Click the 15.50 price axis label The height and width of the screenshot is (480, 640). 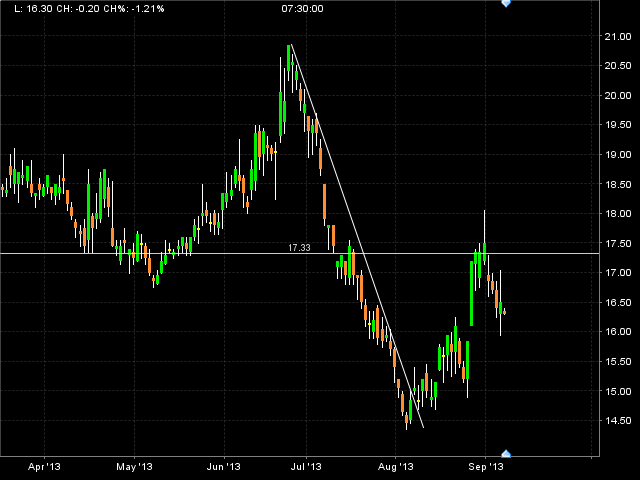pos(618,362)
